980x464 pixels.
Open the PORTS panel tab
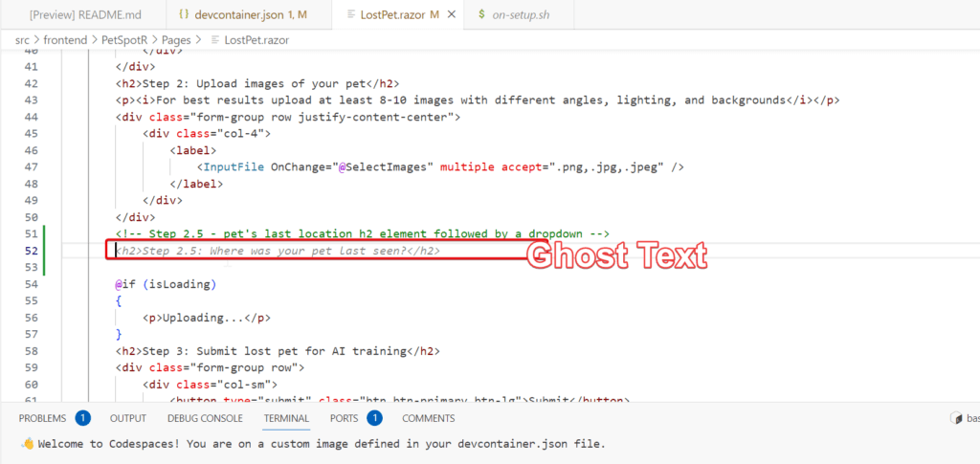345,418
